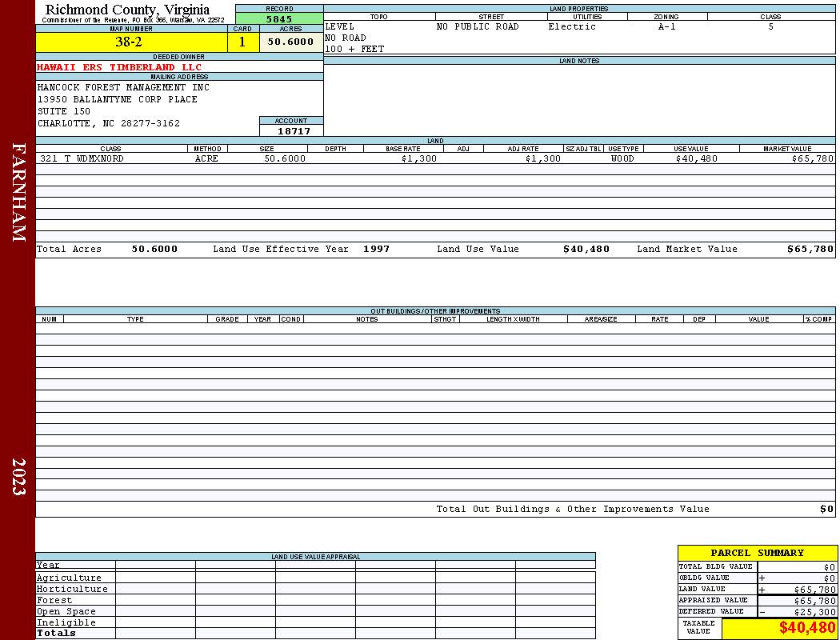The width and height of the screenshot is (840, 640).
Task: Click the PARCEL SUMMARY header
Action: (x=758, y=553)
